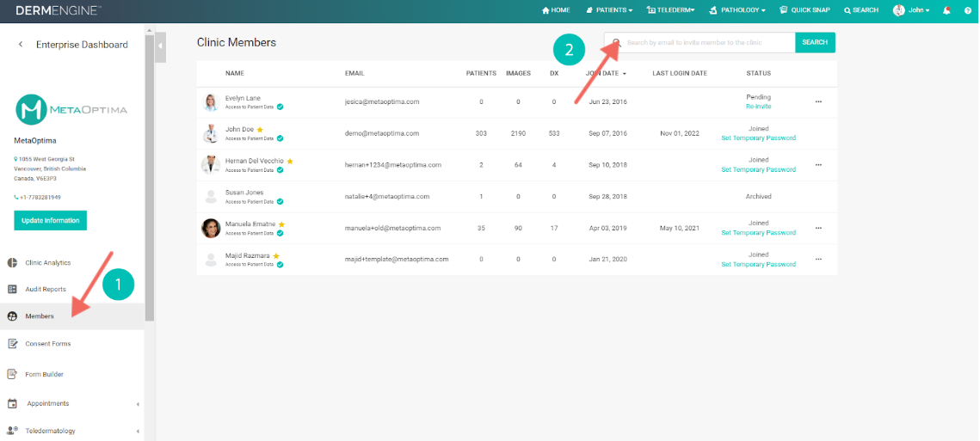
Task: Click the DermEngine logo
Action: 59,10
